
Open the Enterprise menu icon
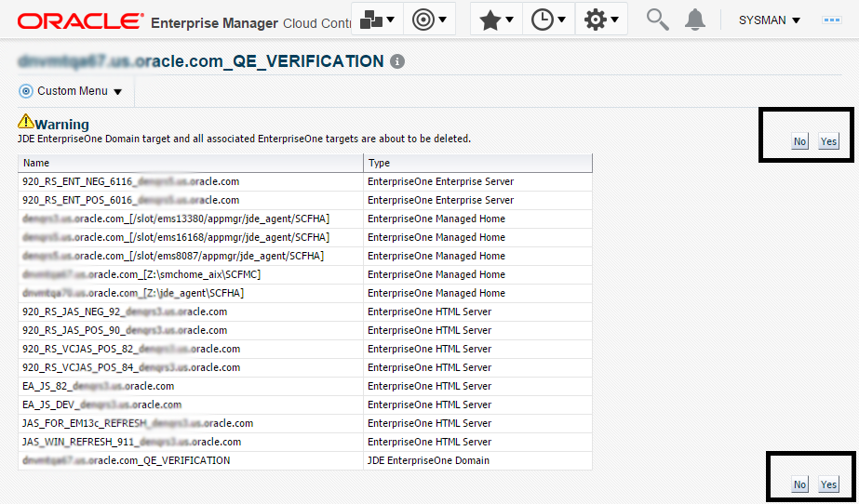(377, 20)
